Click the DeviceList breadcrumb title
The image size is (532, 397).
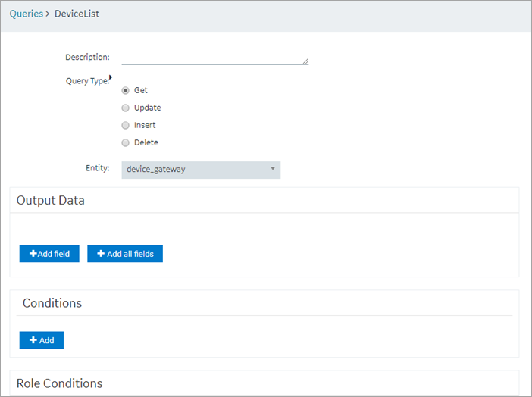(x=77, y=14)
